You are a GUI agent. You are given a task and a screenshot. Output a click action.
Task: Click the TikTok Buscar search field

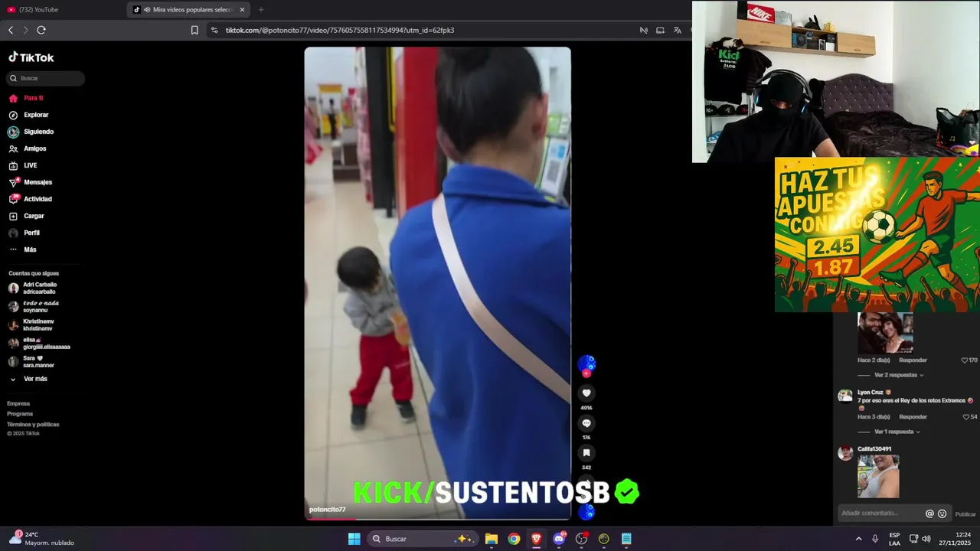coord(46,78)
